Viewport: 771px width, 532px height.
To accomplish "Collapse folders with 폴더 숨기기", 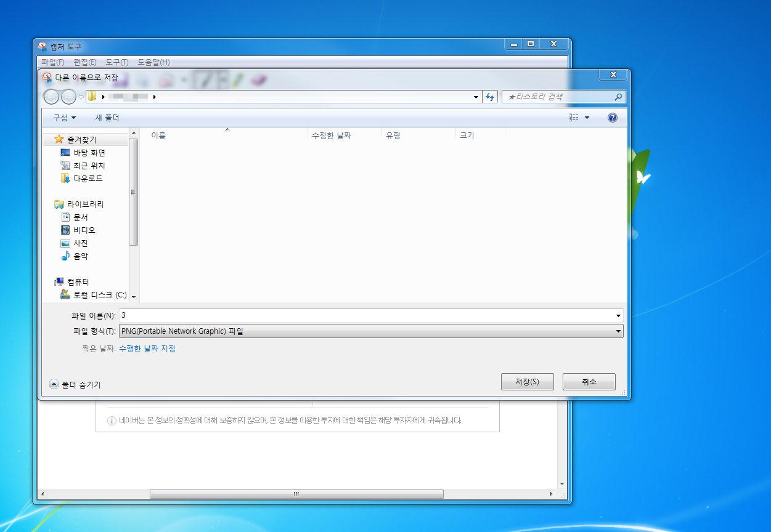I will [x=75, y=385].
